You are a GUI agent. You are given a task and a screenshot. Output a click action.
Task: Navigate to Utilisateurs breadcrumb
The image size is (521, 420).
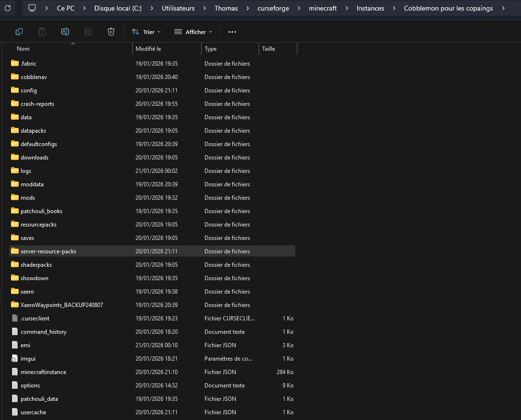pyautogui.click(x=178, y=8)
